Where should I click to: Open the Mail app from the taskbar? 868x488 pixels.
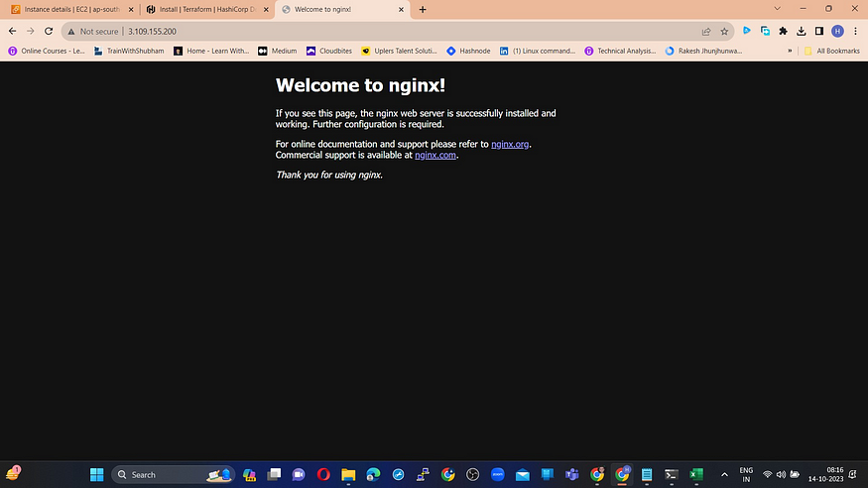point(523,475)
